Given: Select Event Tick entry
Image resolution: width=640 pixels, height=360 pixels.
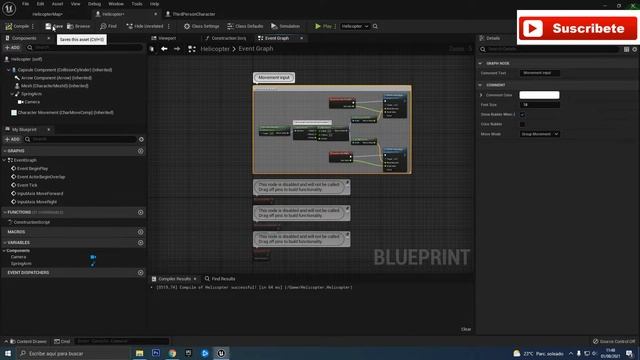Looking at the screenshot, I should [x=27, y=185].
